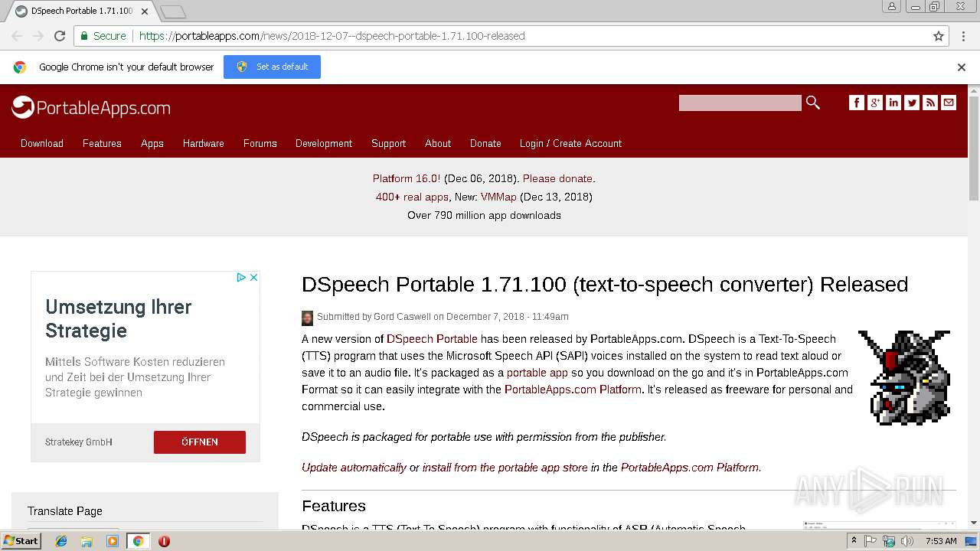Open the Support menu item
This screenshot has width=980, height=551.
pyautogui.click(x=388, y=143)
